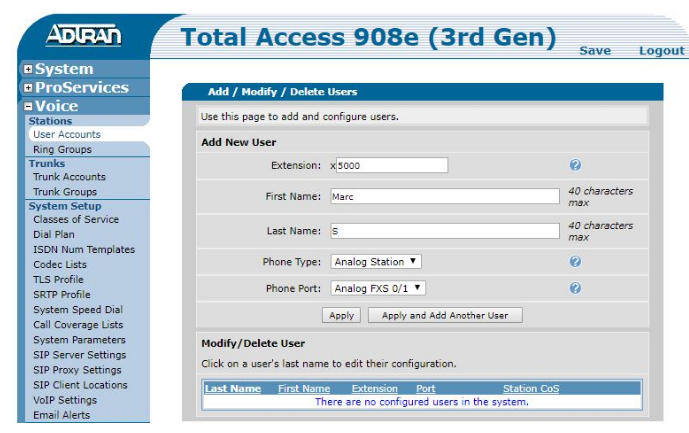
Task: Click the Logout link
Action: pyautogui.click(x=661, y=51)
